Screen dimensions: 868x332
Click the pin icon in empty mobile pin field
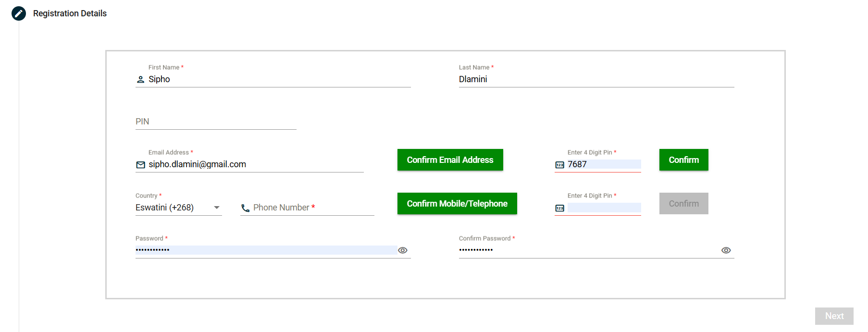coord(559,208)
